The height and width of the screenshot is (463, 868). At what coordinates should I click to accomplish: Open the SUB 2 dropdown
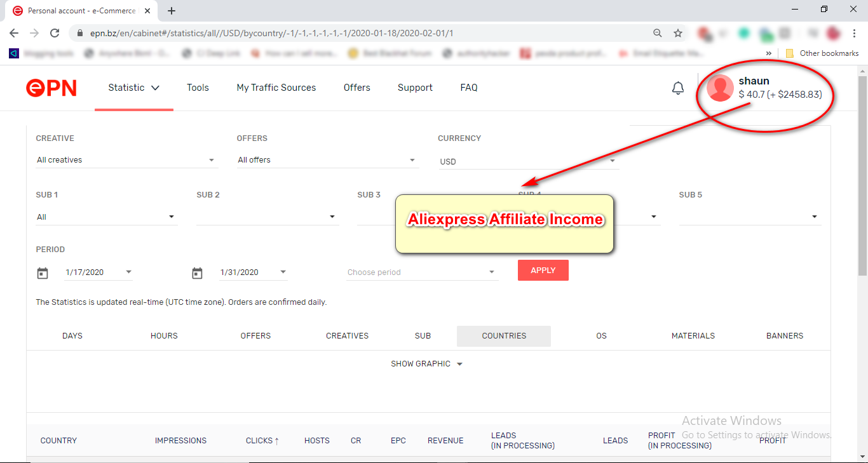point(268,217)
